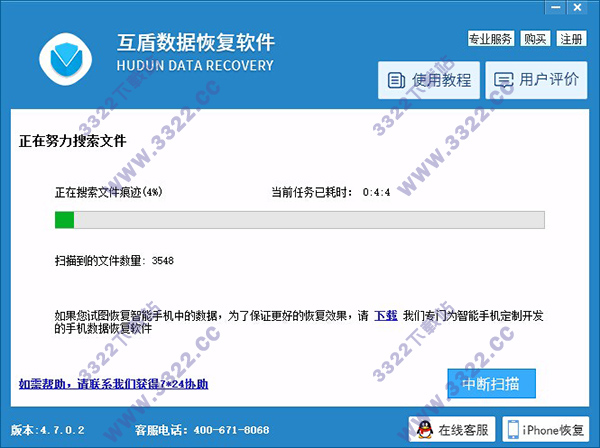Open the 使用教程 tutorial button
Image resolution: width=600 pixels, height=448 pixels.
[x=429, y=80]
